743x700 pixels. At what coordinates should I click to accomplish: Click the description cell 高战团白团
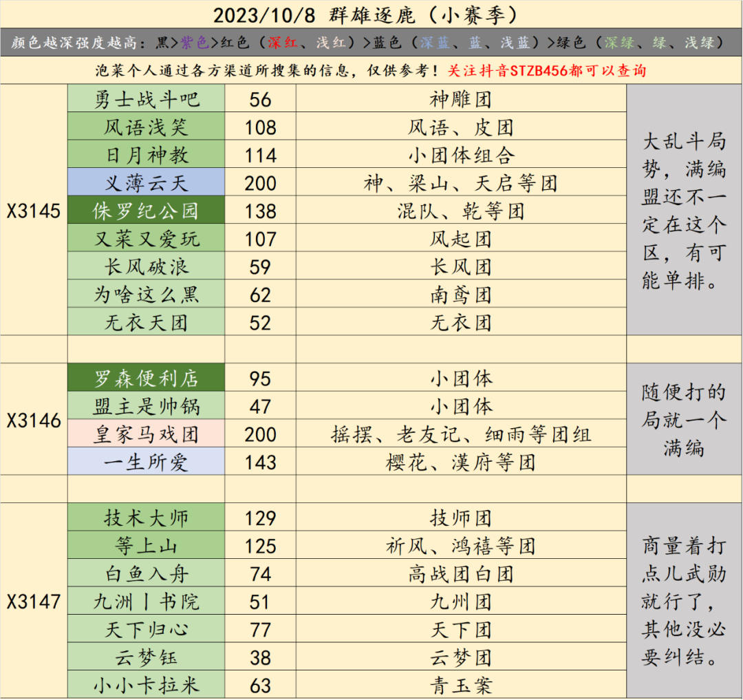461,573
